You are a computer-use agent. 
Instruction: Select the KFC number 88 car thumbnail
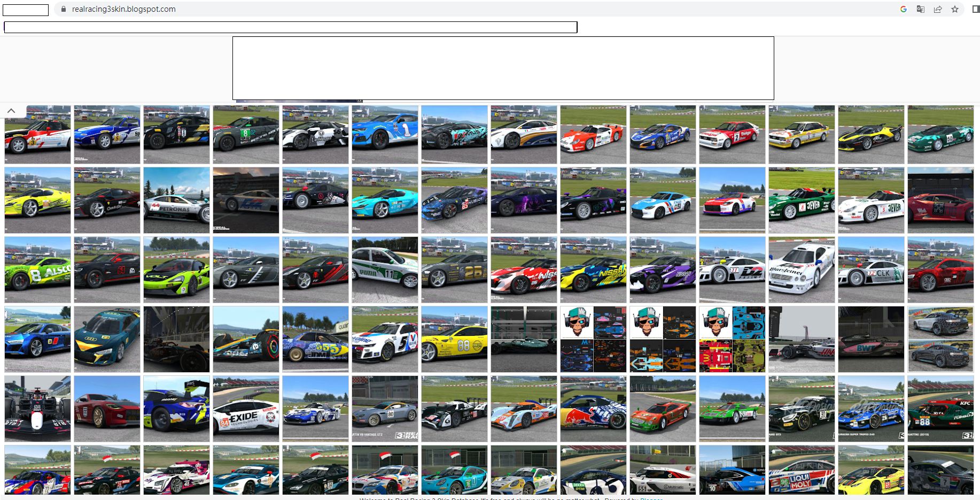(940, 409)
